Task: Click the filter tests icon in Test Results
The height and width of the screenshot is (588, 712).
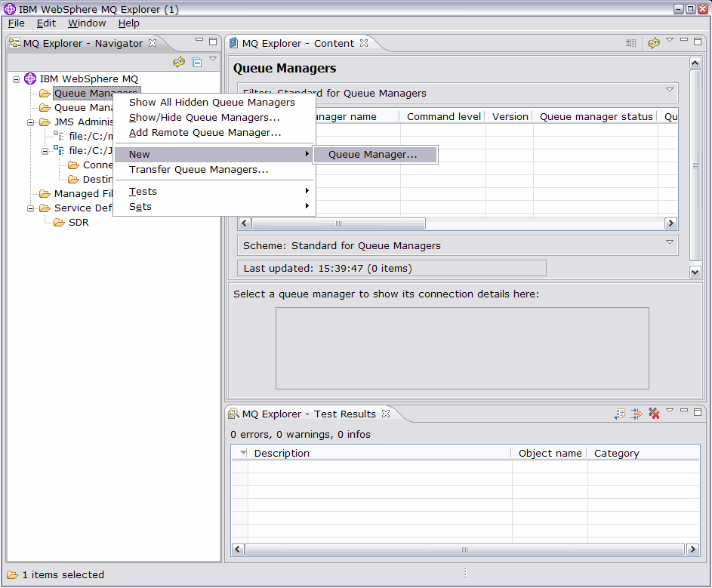Action: [x=636, y=413]
